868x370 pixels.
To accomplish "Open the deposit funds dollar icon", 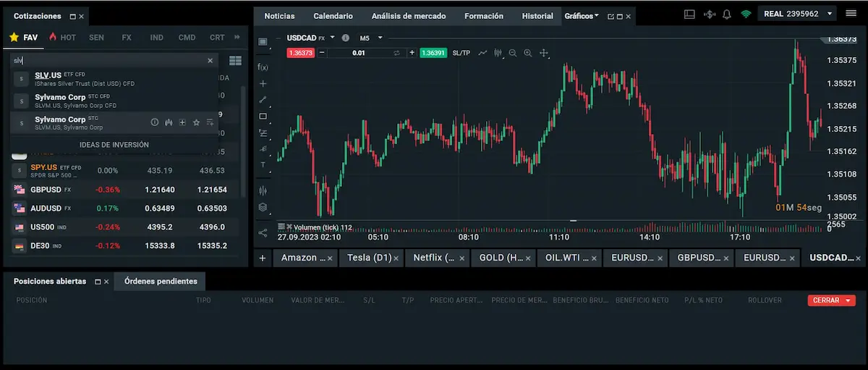I will [708, 14].
